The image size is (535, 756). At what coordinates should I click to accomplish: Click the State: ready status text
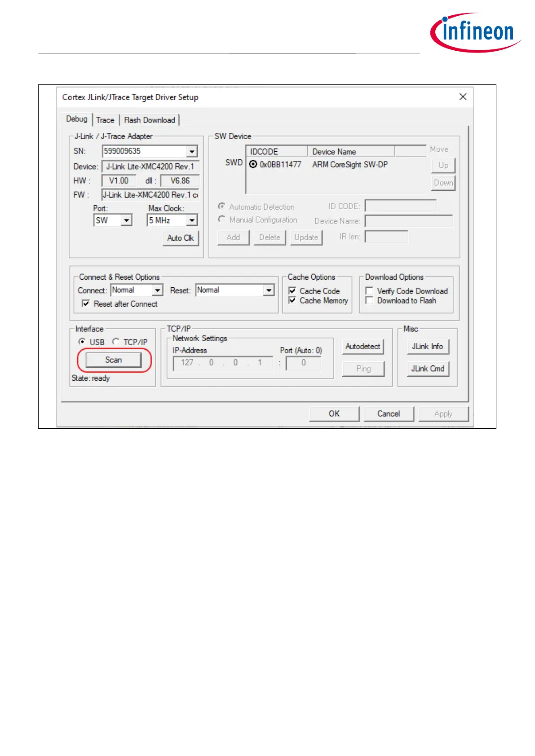click(x=91, y=378)
